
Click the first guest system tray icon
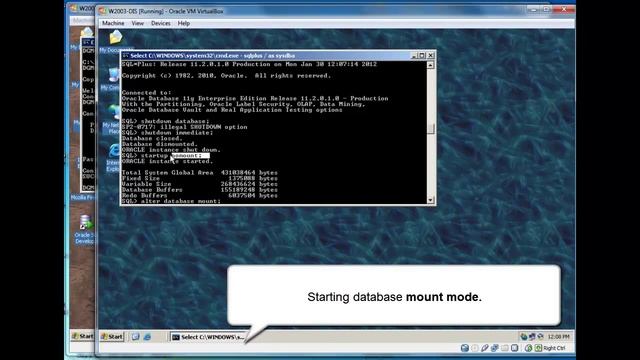tap(524, 337)
